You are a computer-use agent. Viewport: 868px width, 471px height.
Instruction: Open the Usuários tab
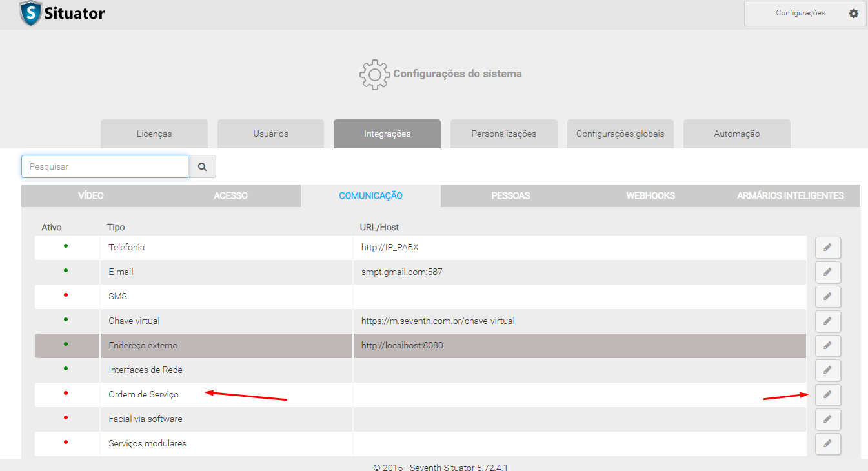click(270, 134)
